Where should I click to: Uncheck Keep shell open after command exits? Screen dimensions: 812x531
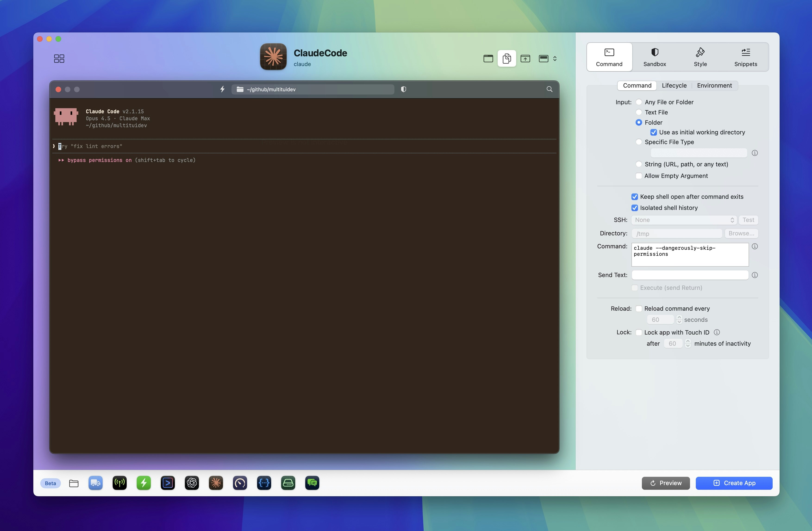[x=635, y=197]
